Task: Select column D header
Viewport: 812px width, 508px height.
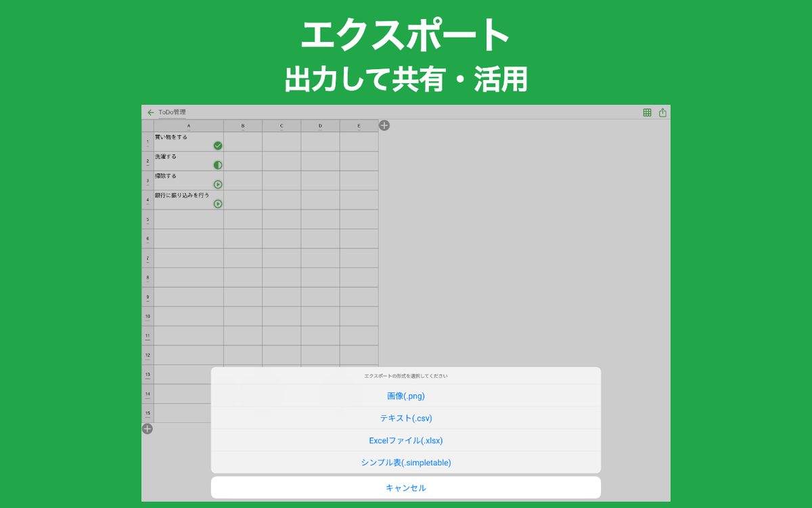Action: 320,126
